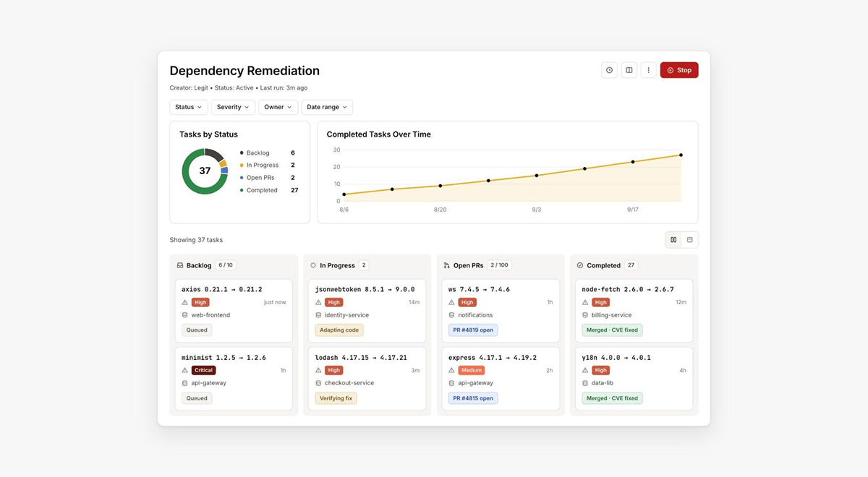This screenshot has height=477, width=868.
Task: Click warning icon on y18n card
Action: point(585,370)
